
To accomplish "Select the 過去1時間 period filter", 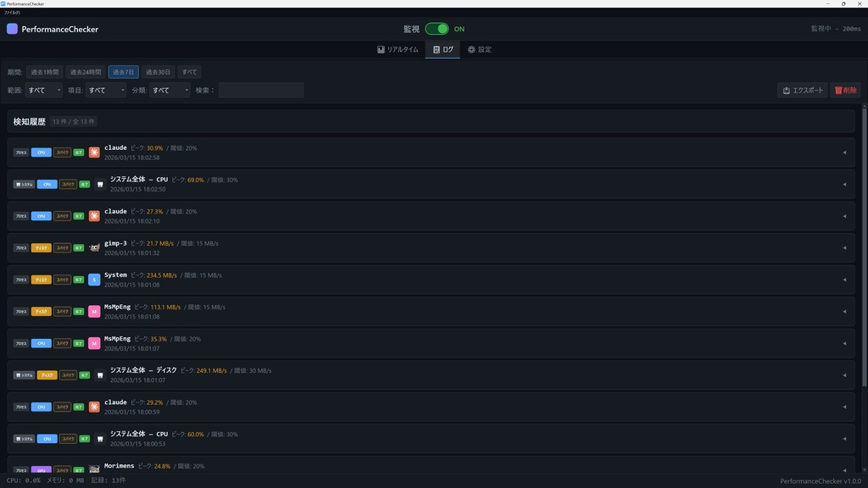I will tap(44, 72).
